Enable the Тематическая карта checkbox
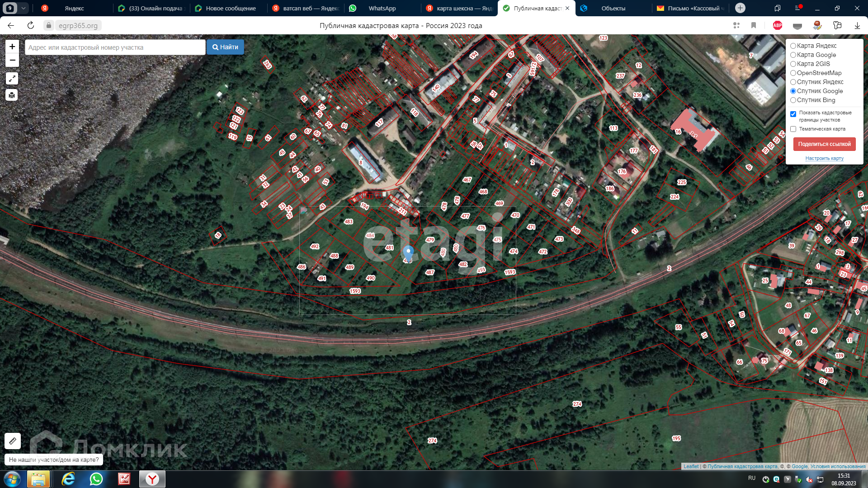 (x=793, y=129)
